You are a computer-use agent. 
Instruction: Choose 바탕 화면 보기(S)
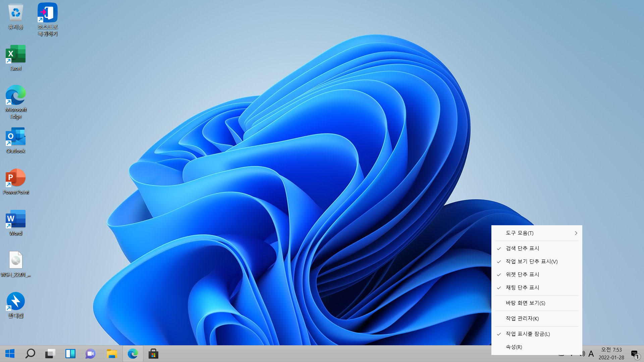click(x=537, y=303)
